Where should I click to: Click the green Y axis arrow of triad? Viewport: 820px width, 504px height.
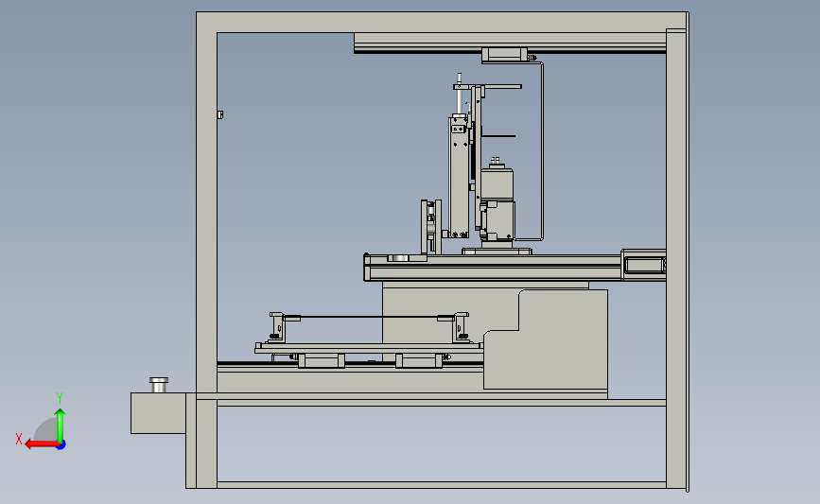click(61, 426)
